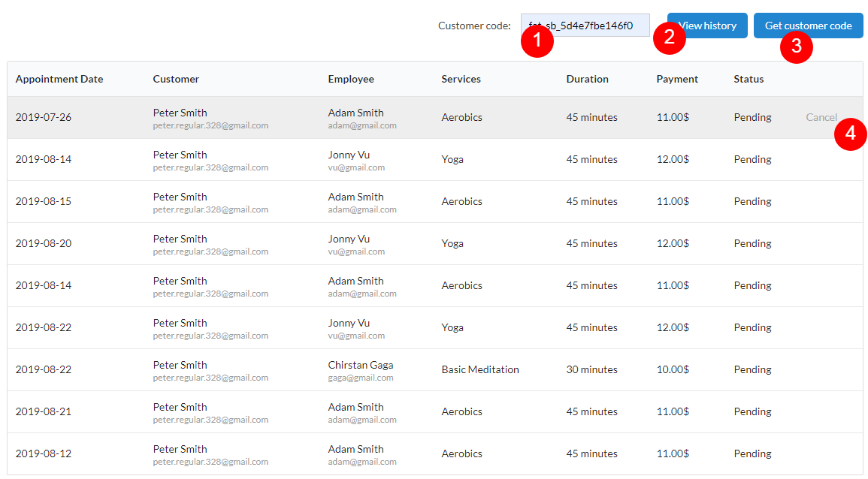Click the Duration column header

[587, 78]
